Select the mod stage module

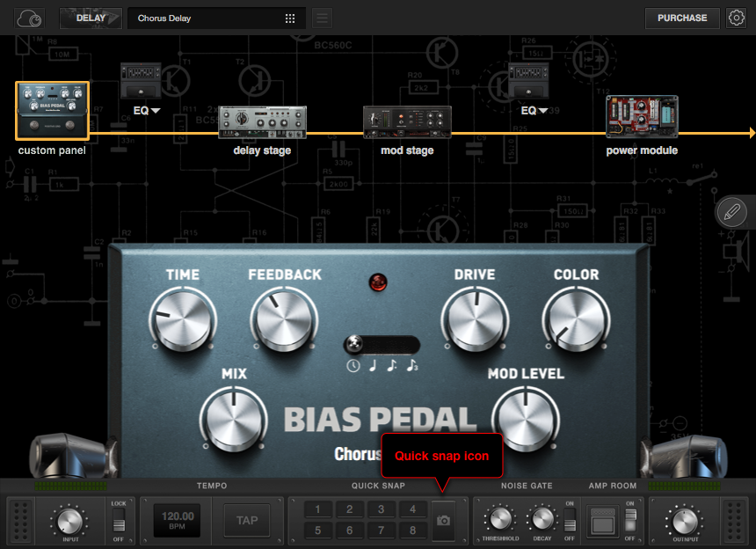pos(407,122)
